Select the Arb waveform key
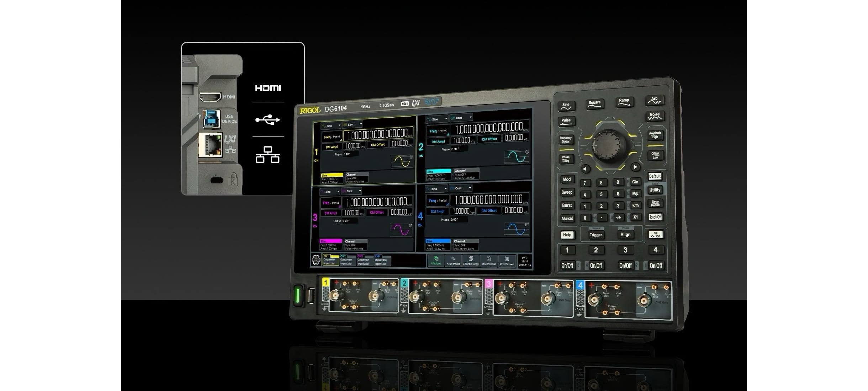This screenshot has height=391, width=868. coord(655,100)
